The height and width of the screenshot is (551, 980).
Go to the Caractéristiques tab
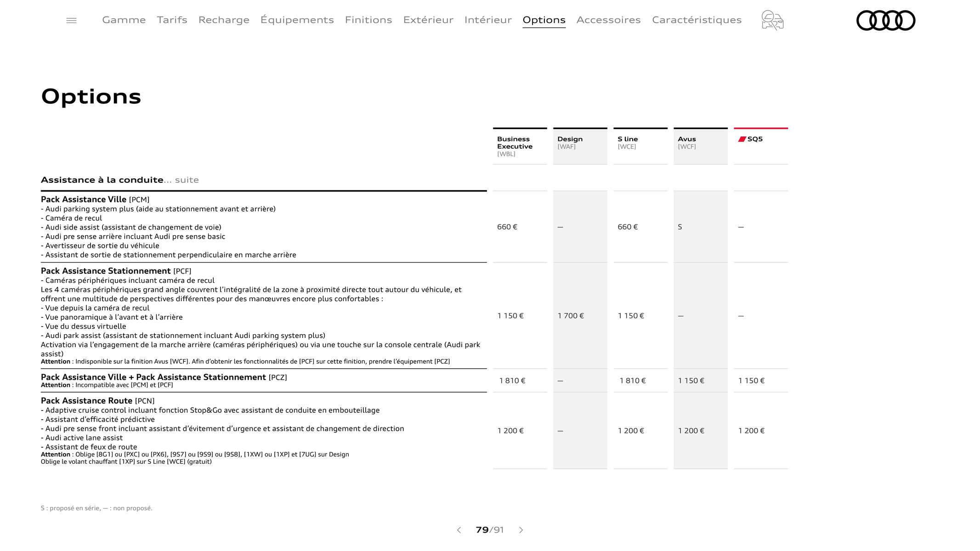(x=697, y=20)
